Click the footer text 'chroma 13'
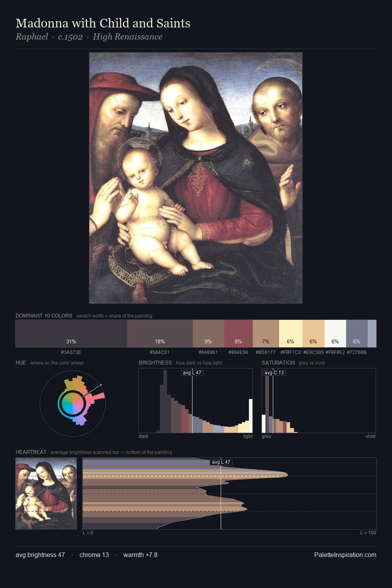Screen dimensions: 392x588 [x=94, y=555]
